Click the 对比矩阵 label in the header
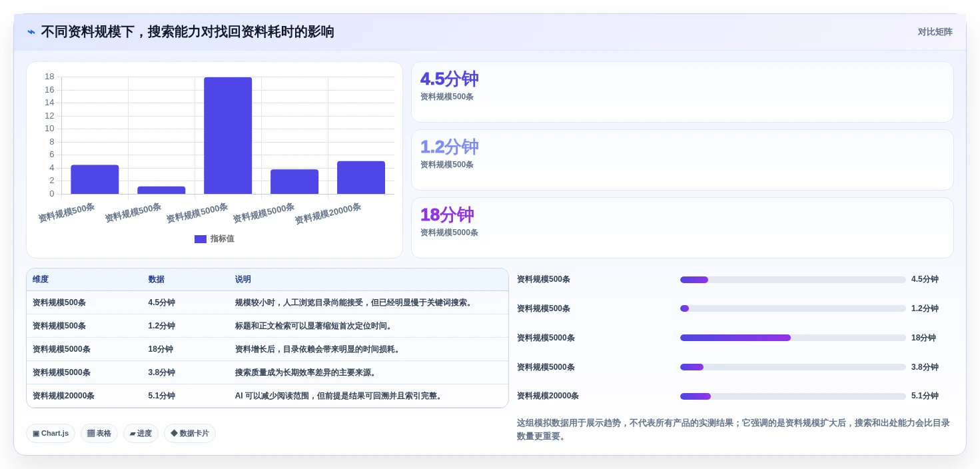980x469 pixels. [x=935, y=32]
